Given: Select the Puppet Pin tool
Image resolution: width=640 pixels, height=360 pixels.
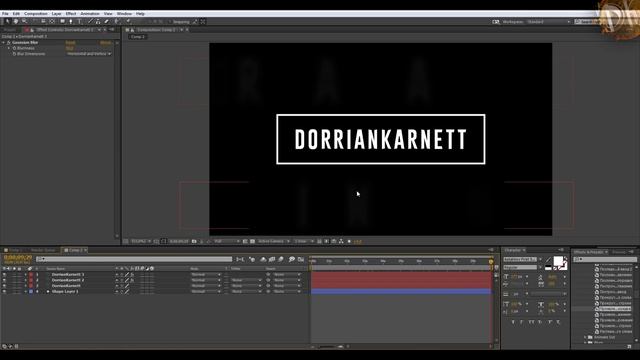Looking at the screenshot, I should (x=128, y=21).
